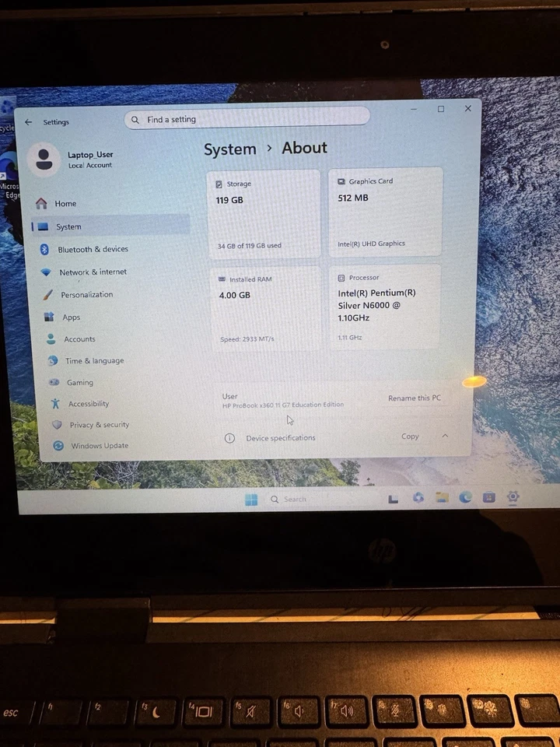The image size is (560, 747).
Task: Click the Time & language globe icon
Action: point(53,360)
